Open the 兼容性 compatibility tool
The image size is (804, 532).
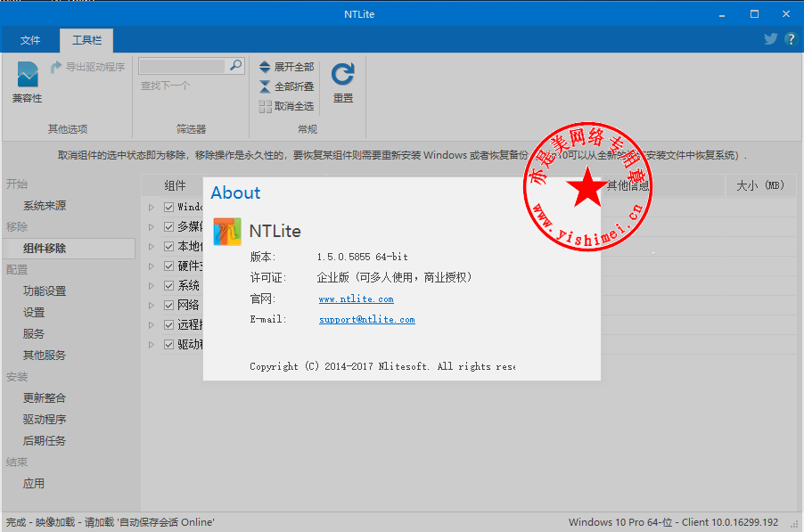coord(27,82)
